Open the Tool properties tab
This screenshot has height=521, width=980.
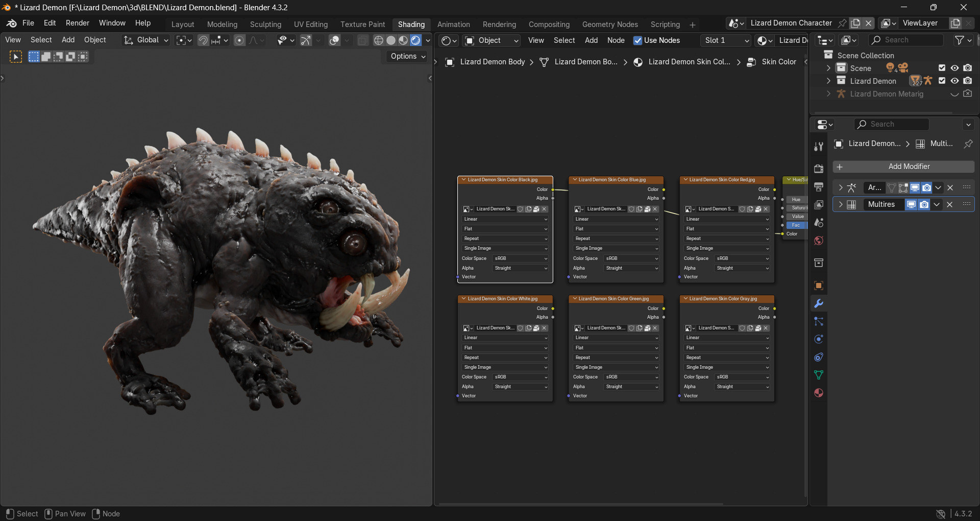pyautogui.click(x=819, y=147)
